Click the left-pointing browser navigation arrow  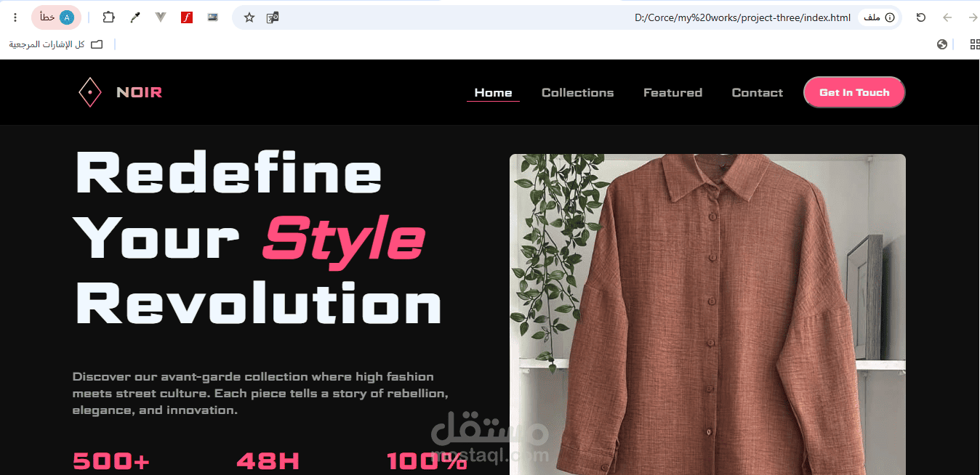click(x=947, y=17)
